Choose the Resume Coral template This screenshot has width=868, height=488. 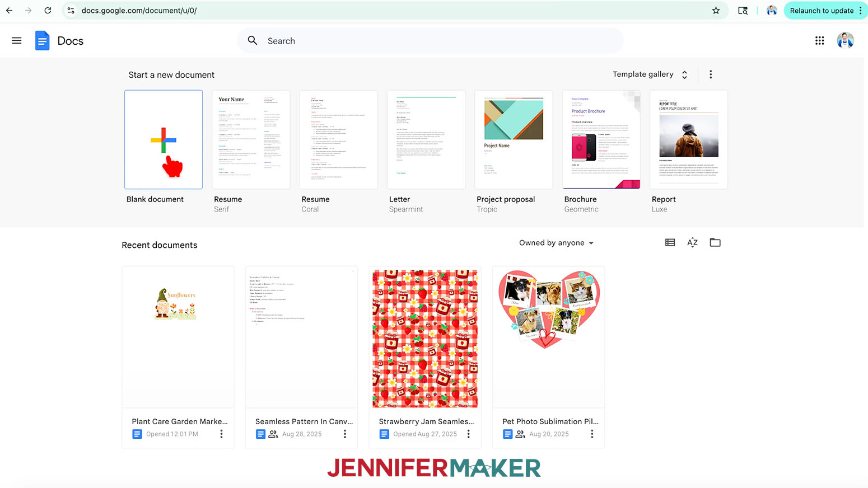pyautogui.click(x=338, y=139)
